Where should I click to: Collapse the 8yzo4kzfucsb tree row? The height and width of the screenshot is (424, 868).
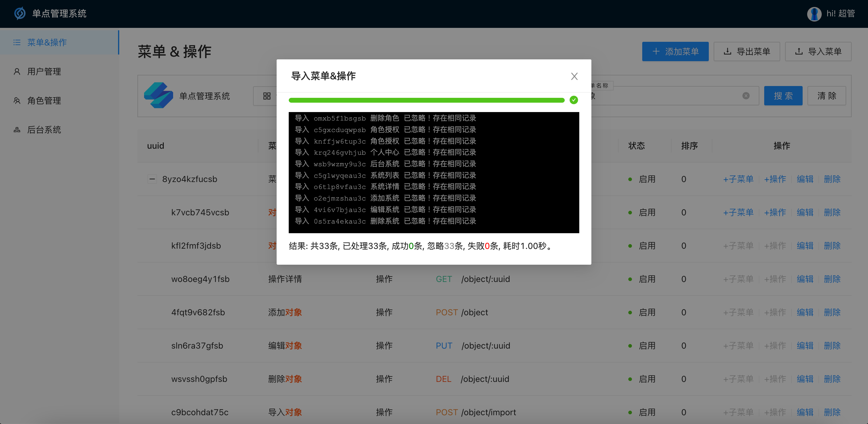152,179
